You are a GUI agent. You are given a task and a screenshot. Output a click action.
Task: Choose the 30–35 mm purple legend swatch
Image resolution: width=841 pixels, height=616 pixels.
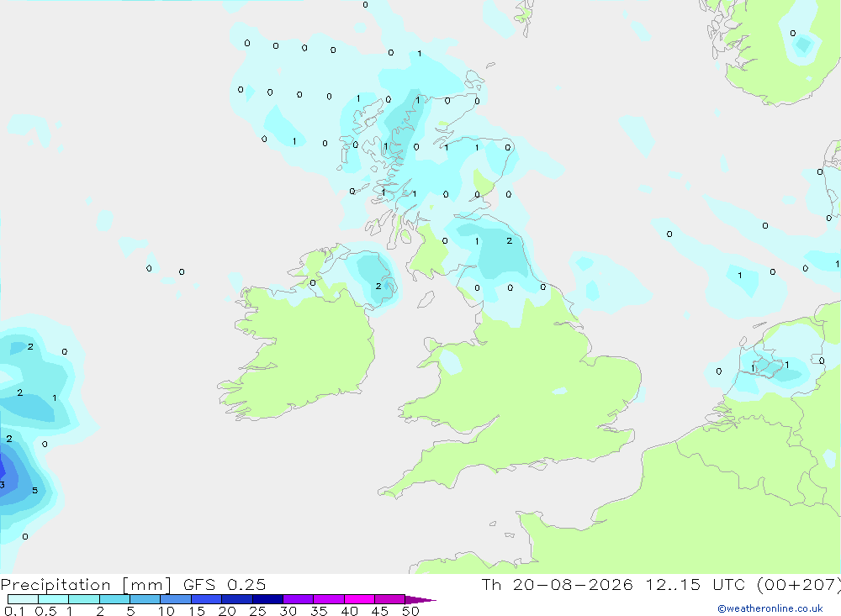(298, 599)
